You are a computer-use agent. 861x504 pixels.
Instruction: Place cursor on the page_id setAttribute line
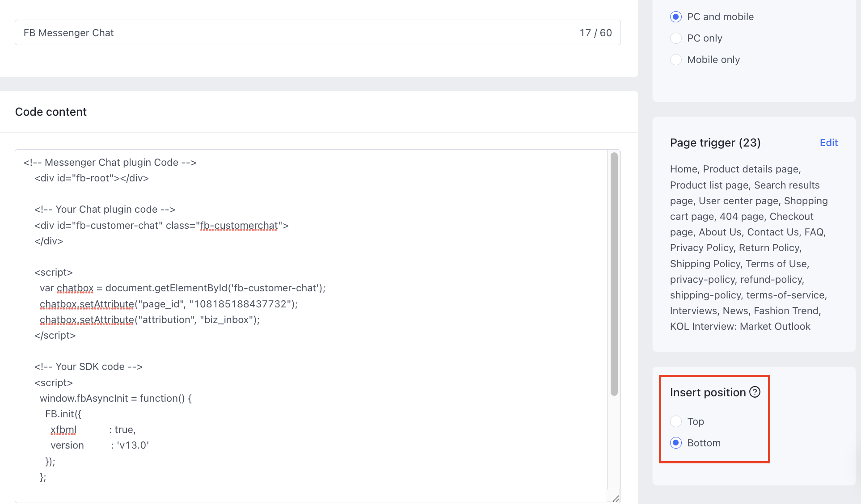pyautogui.click(x=169, y=304)
